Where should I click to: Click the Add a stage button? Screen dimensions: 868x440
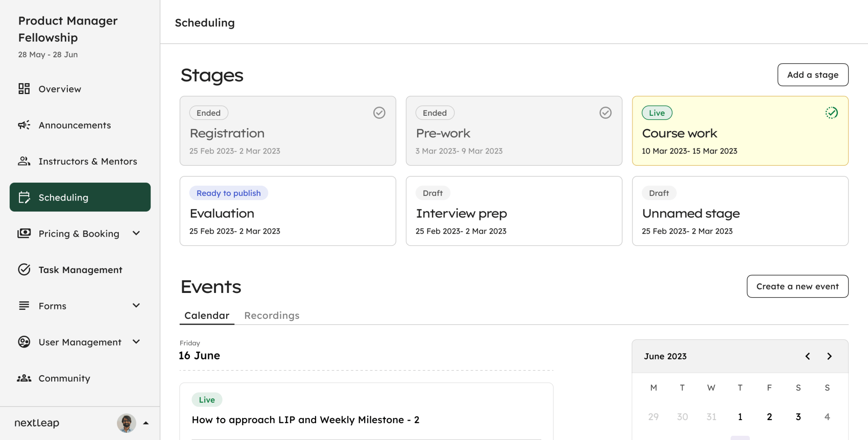click(x=813, y=75)
